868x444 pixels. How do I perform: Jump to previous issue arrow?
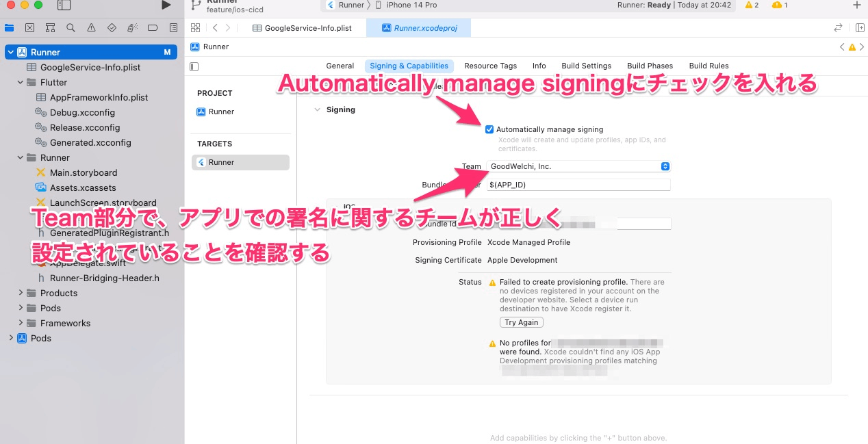click(x=842, y=47)
